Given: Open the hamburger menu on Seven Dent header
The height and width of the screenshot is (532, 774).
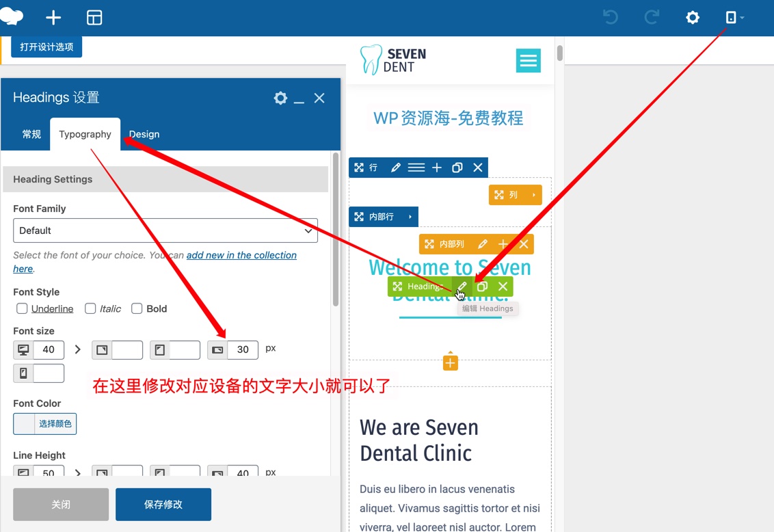Looking at the screenshot, I should 528,60.
